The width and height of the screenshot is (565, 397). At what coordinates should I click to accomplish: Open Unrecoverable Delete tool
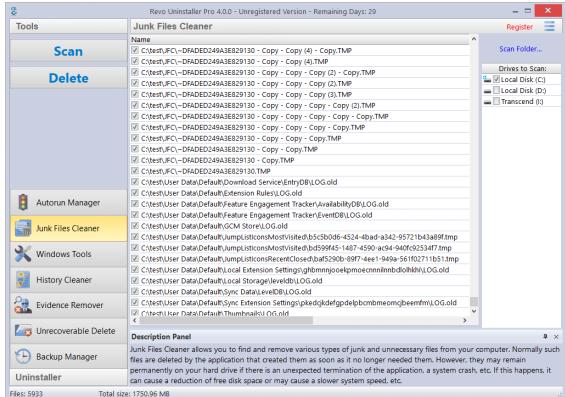68,331
